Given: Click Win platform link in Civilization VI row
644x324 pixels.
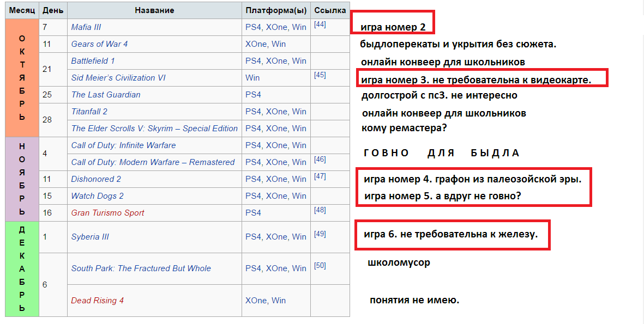Looking at the screenshot, I should 252,77.
